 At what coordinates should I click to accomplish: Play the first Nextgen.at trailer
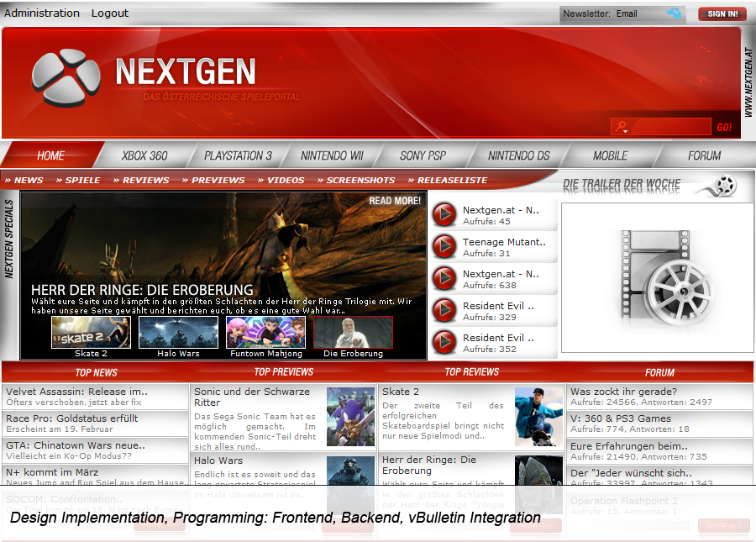point(444,215)
